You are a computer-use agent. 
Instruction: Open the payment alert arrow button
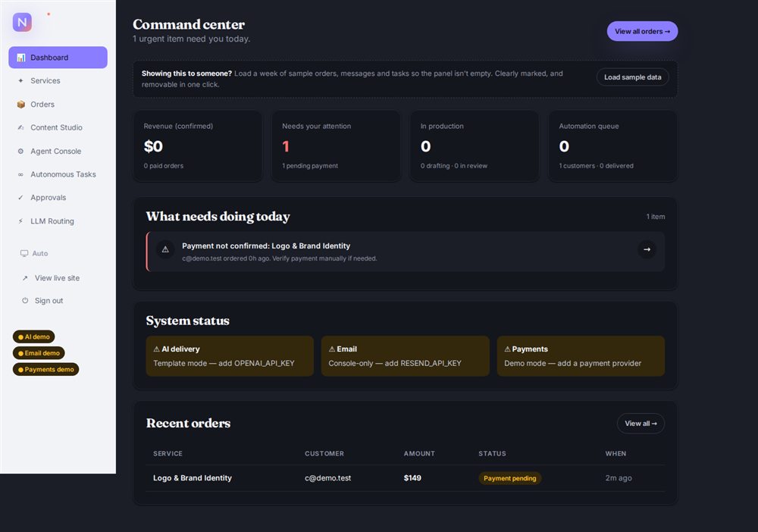tap(647, 249)
